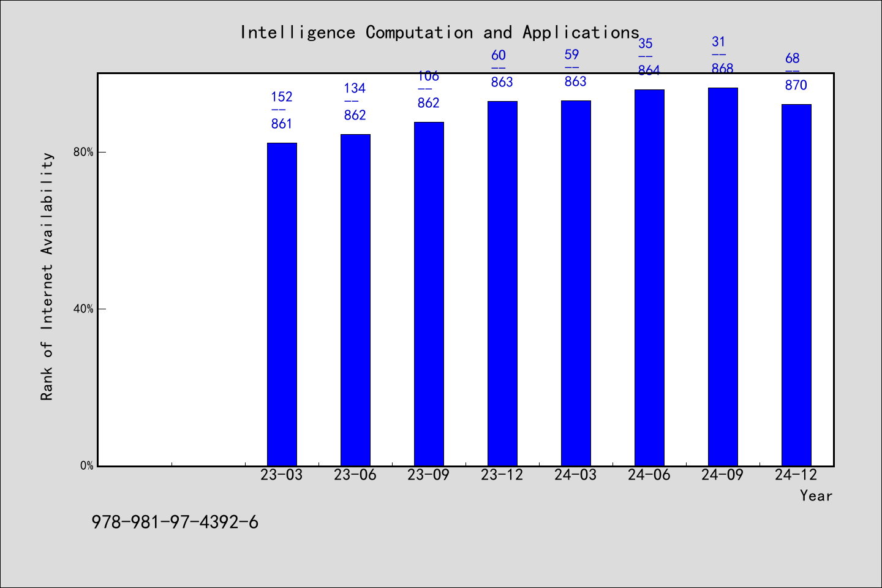Click the chart title Intelligence Computation and Applications
The image size is (882, 588).
[440, 32]
